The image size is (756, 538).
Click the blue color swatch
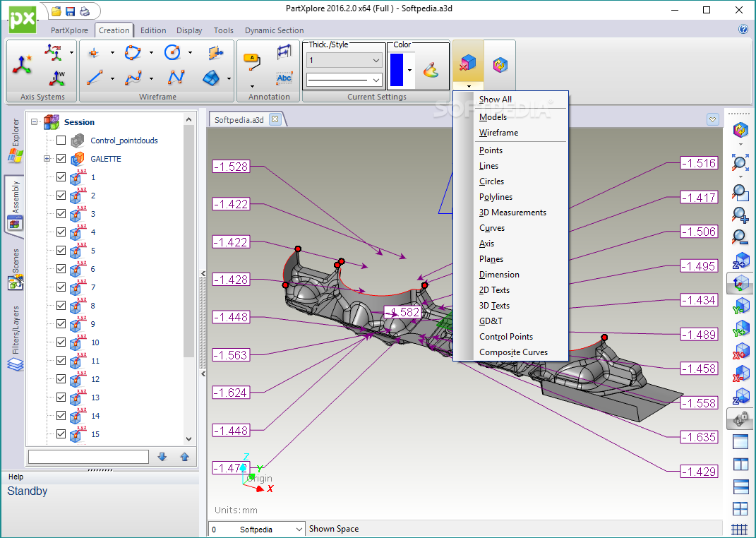(x=397, y=70)
